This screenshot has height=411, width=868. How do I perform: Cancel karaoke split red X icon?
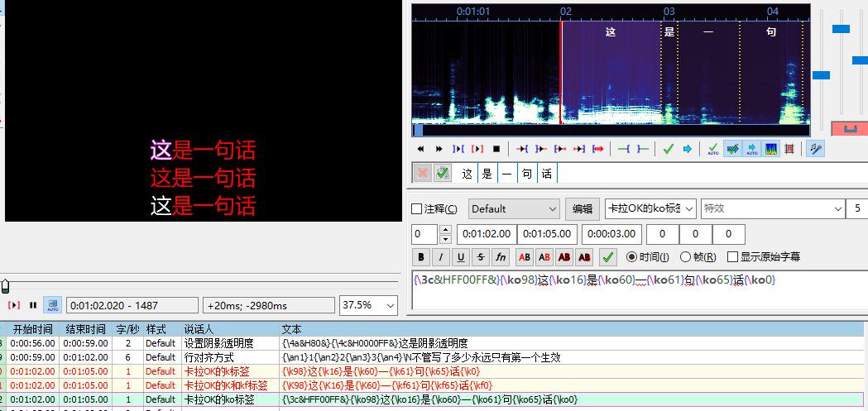[422, 173]
